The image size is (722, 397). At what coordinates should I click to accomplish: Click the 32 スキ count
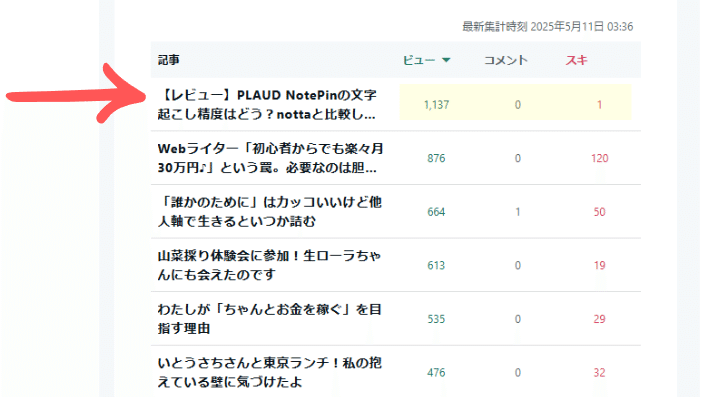tap(600, 373)
